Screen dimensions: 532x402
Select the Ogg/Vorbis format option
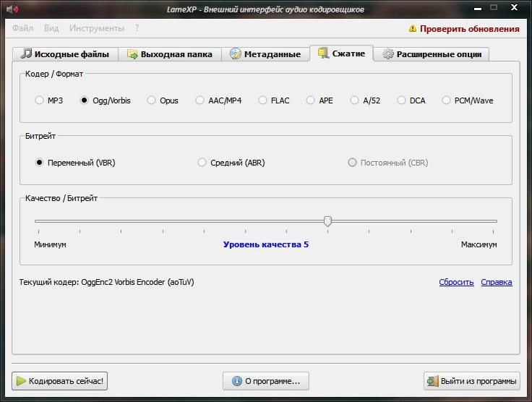click(84, 100)
